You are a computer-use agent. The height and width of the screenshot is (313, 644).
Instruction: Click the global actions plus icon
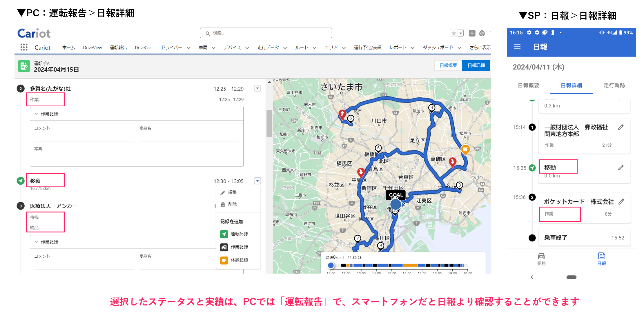point(472,33)
